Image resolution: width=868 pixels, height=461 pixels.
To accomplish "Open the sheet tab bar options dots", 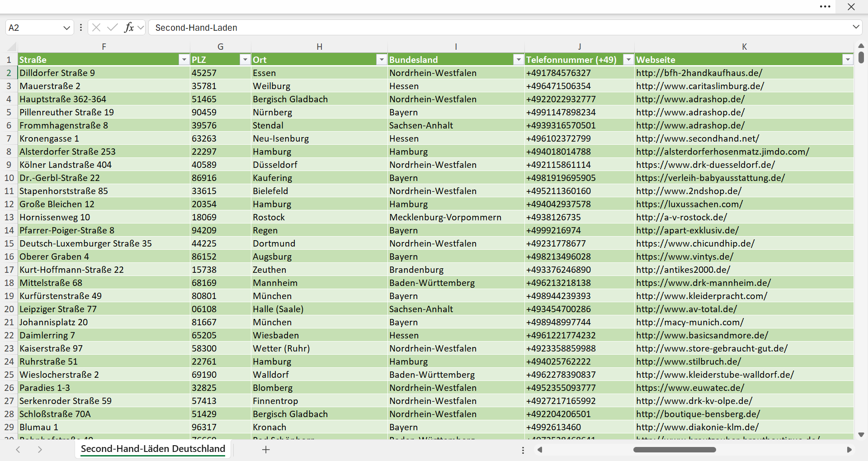I will click(523, 450).
